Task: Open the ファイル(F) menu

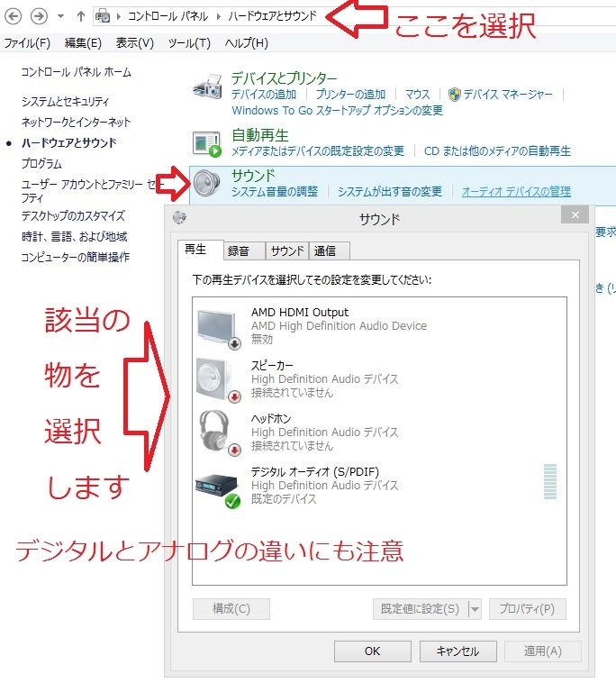Action: (x=27, y=43)
